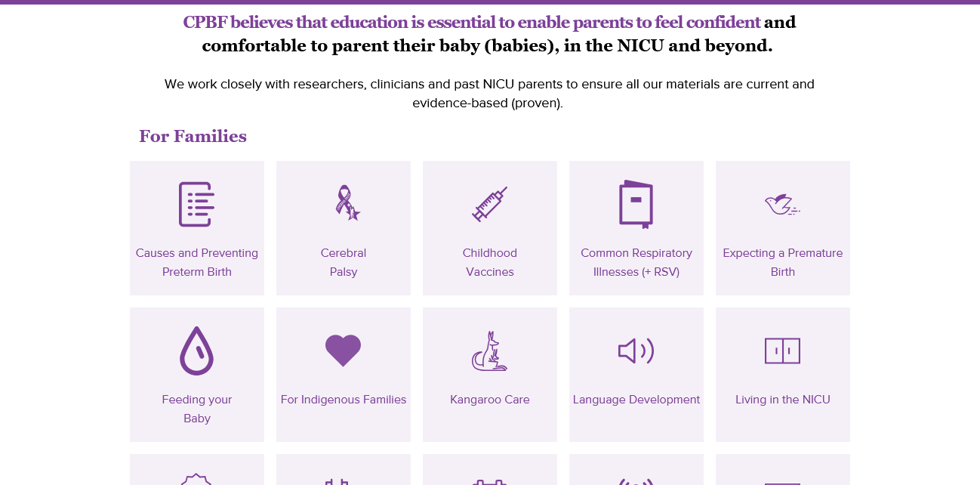Open Common Respiratory Illnesses (+ RSV) link

(x=636, y=262)
